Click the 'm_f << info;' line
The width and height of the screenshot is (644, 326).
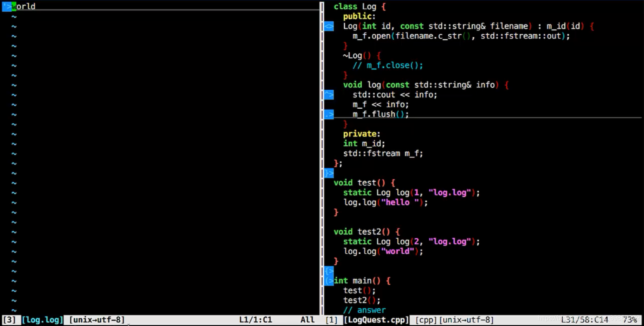(381, 104)
